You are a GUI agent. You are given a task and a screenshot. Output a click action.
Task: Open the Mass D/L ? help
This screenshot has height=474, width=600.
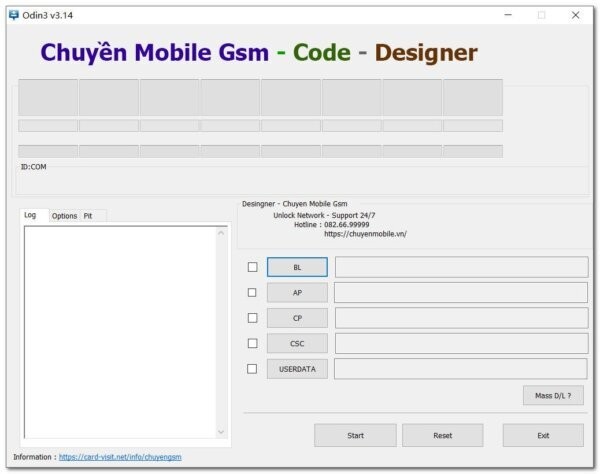click(553, 396)
